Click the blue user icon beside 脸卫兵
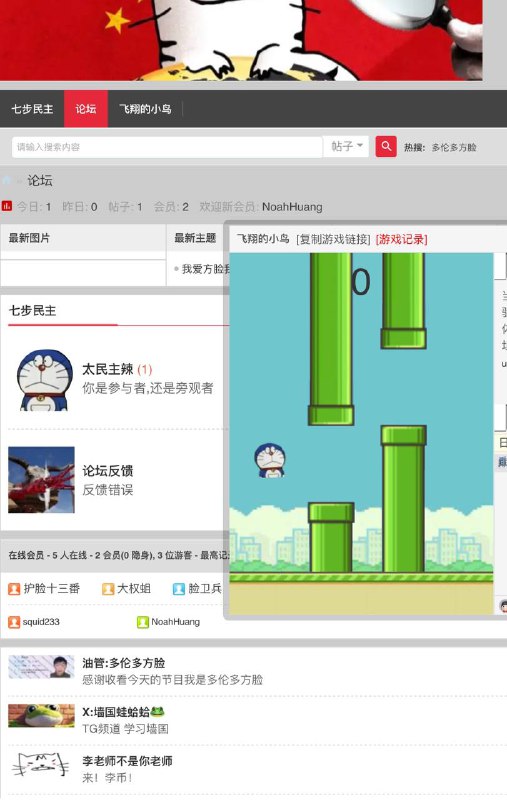The width and height of the screenshot is (507, 800). [x=179, y=589]
